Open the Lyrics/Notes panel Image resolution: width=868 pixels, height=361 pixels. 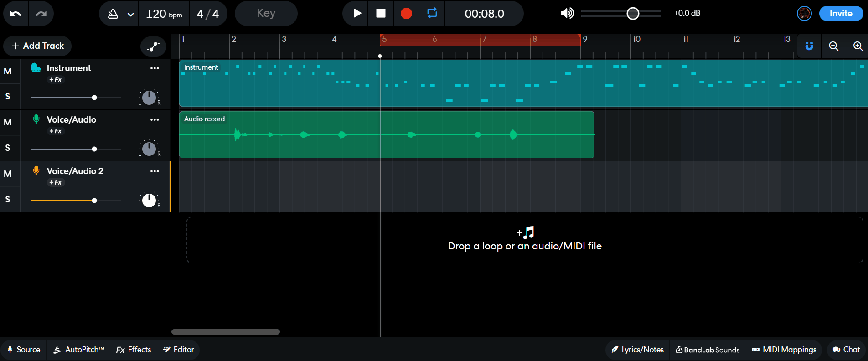637,350
